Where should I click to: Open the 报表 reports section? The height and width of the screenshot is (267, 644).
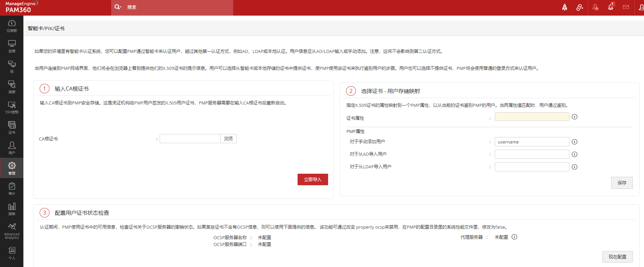point(12,209)
